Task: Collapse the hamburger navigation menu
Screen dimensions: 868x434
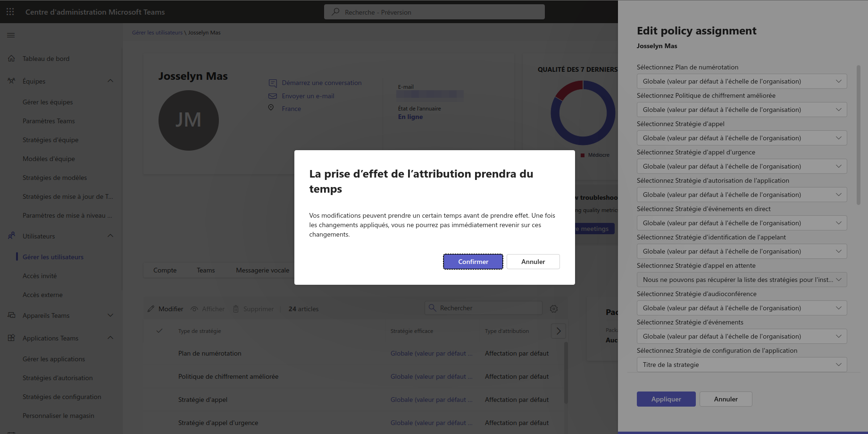Action: (11, 35)
